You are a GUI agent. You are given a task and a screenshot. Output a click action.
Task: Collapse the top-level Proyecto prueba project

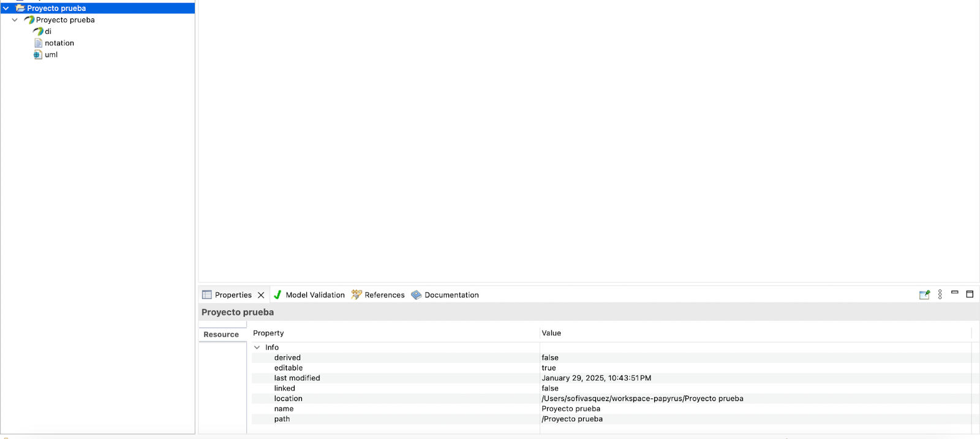point(6,9)
